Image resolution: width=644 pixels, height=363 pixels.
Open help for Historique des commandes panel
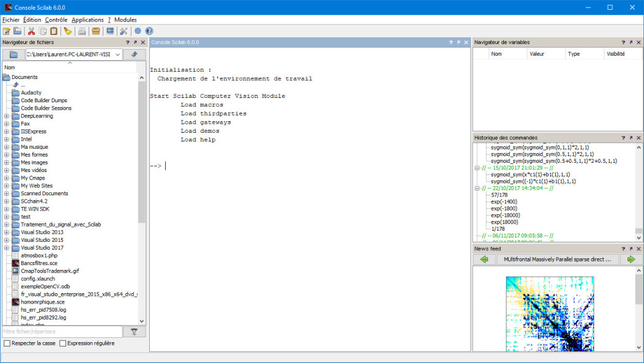coord(623,138)
